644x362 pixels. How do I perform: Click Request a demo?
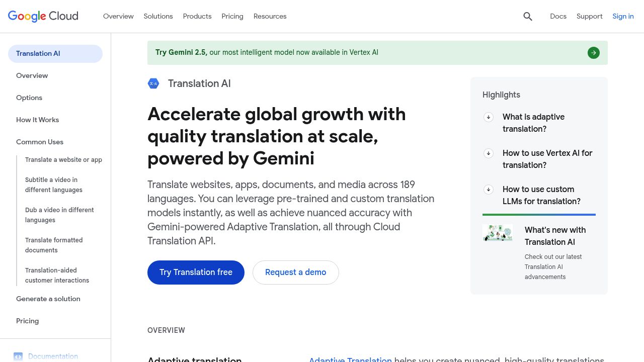coord(295,272)
